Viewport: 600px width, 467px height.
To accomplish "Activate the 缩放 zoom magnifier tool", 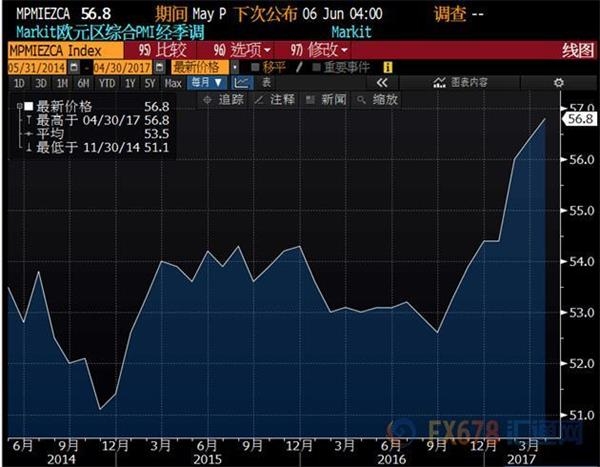I will (377, 100).
